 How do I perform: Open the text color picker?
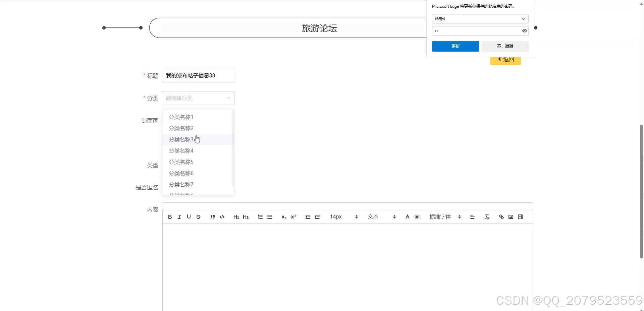407,217
